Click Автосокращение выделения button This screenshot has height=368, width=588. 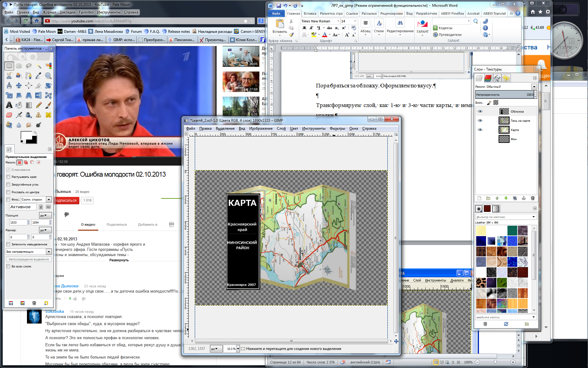pos(29,259)
